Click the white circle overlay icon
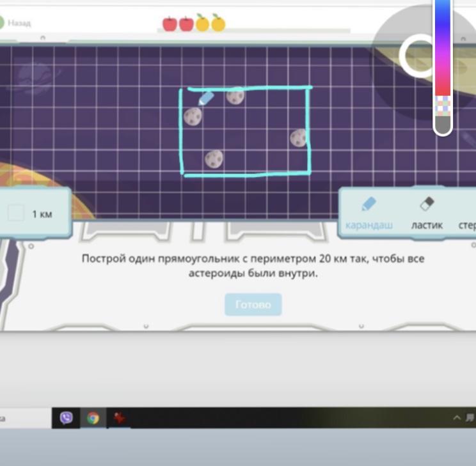This screenshot has height=466, width=476. pyautogui.click(x=417, y=54)
